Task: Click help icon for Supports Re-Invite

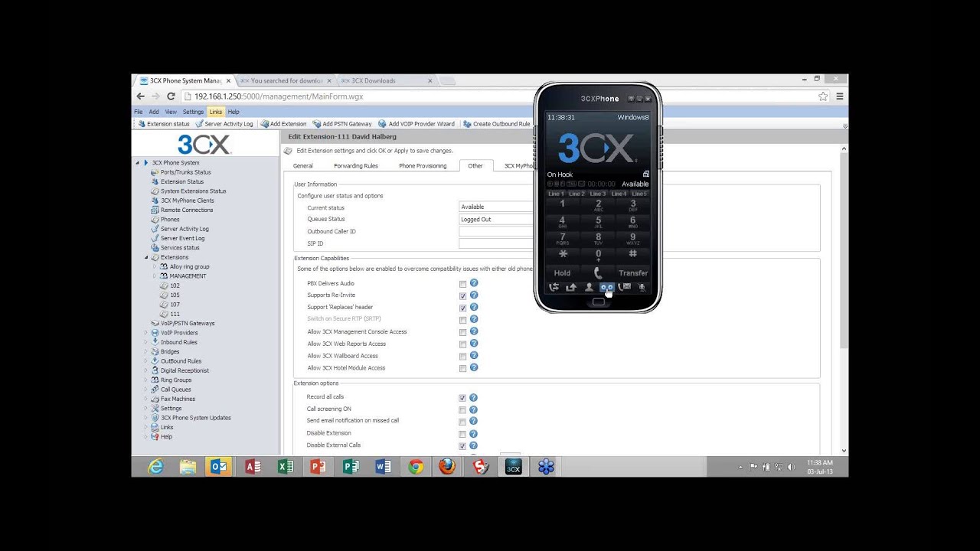Action: tap(474, 295)
